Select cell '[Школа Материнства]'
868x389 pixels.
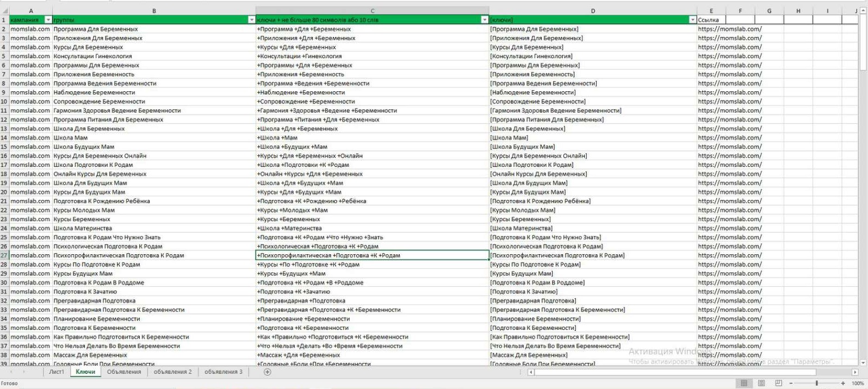click(x=593, y=228)
